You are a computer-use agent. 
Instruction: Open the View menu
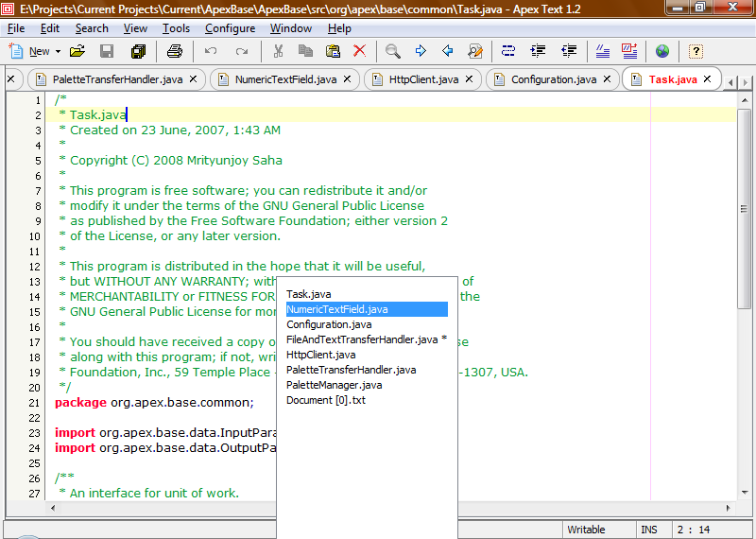coord(135,28)
